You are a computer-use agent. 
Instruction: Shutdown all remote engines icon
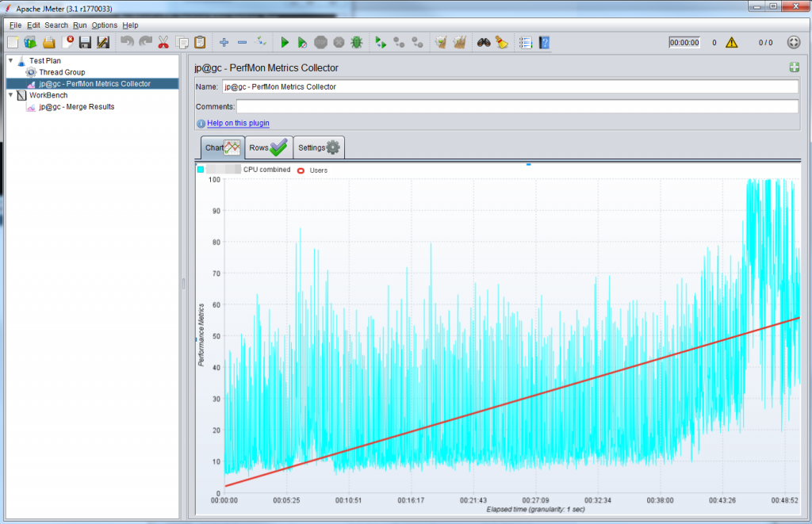tap(417, 43)
